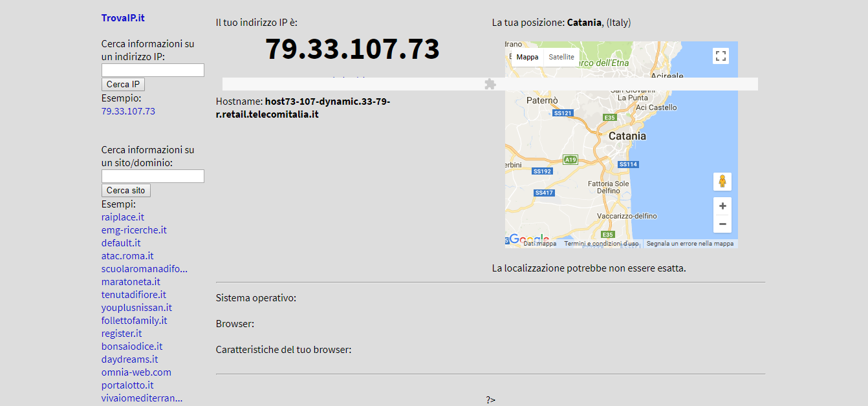This screenshot has height=406, width=868.
Task: Click the Caratteristiche del tuo browser label
Action: pos(284,350)
